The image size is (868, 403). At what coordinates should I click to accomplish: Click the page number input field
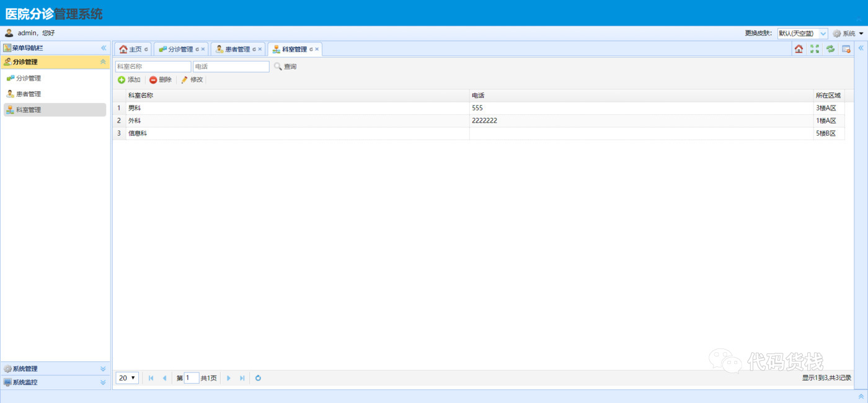pos(192,378)
